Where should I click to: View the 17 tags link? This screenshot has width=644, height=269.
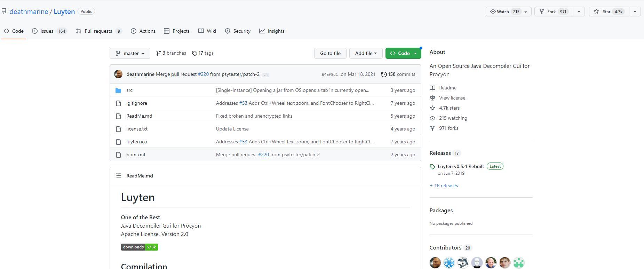[x=203, y=53]
